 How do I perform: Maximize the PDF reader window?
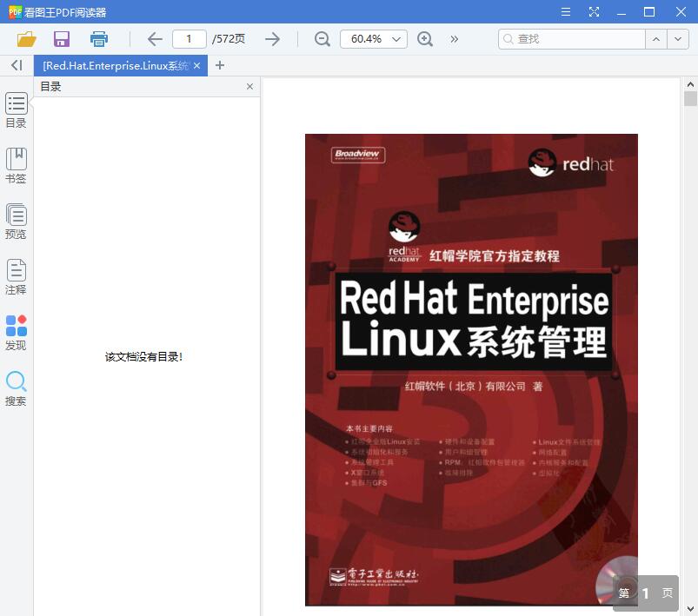point(649,11)
